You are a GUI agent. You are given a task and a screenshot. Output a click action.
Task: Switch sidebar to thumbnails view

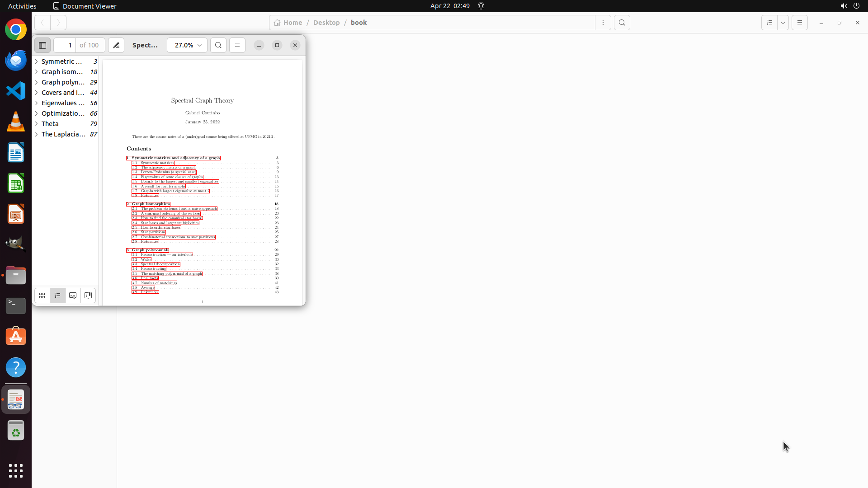click(x=42, y=296)
